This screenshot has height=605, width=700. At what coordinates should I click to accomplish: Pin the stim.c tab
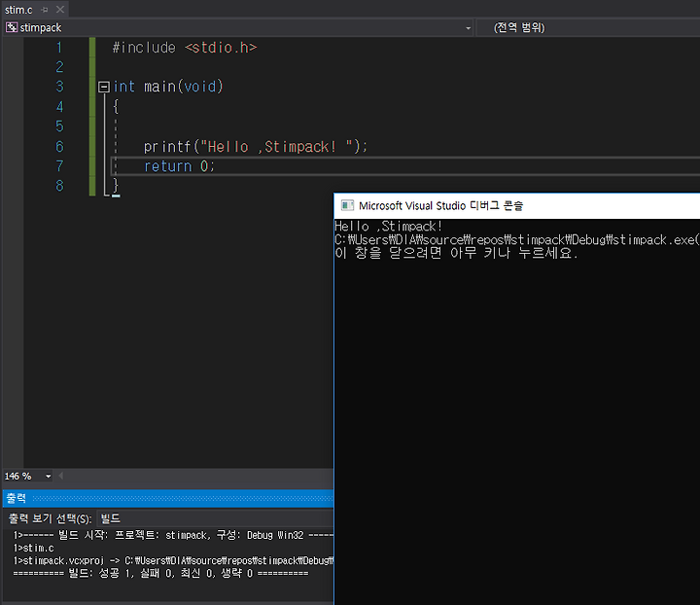coord(44,10)
